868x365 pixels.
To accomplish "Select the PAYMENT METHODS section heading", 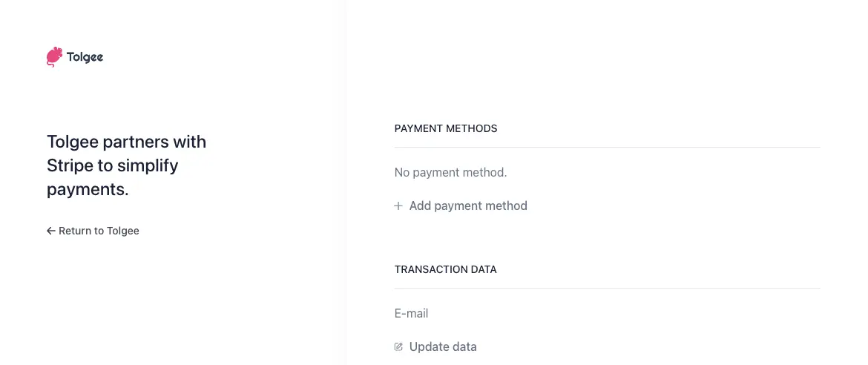I will pos(446,128).
